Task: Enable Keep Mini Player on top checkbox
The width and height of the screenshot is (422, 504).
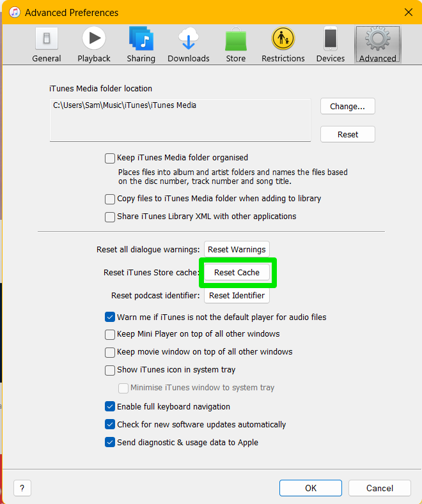Action: 110,334
